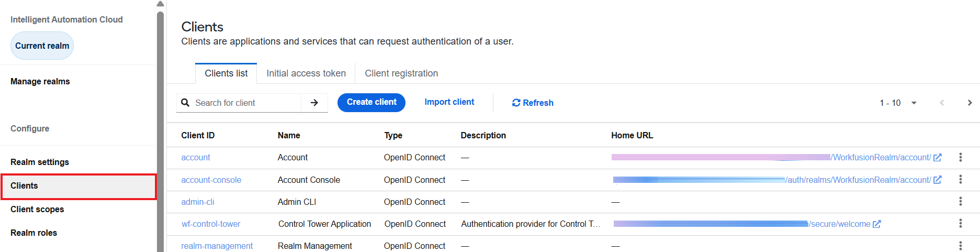Screen dimensions: 980x252
Task: Switch to Client registration tab
Action: click(x=401, y=73)
